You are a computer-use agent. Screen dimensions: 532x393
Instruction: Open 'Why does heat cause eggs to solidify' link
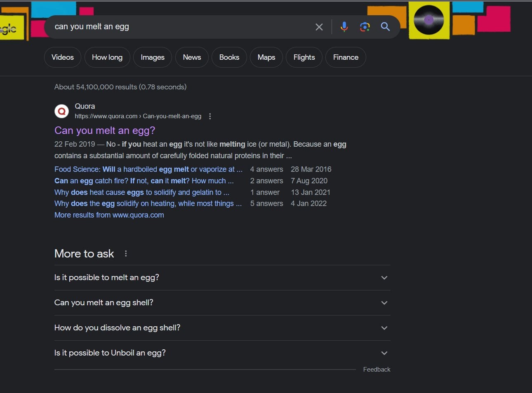tap(142, 192)
